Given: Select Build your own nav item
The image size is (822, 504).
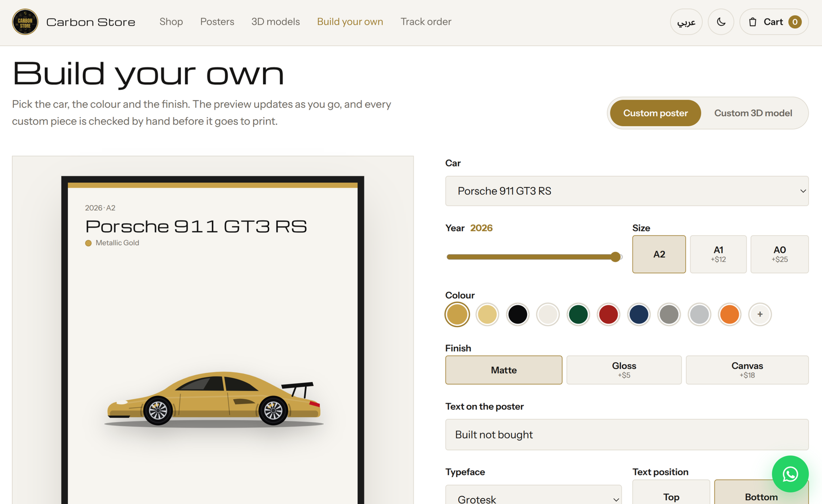Looking at the screenshot, I should tap(350, 22).
